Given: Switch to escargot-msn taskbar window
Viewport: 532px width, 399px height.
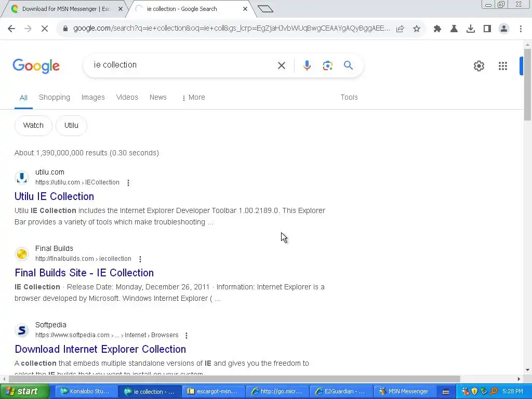Looking at the screenshot, I should (x=214, y=392).
